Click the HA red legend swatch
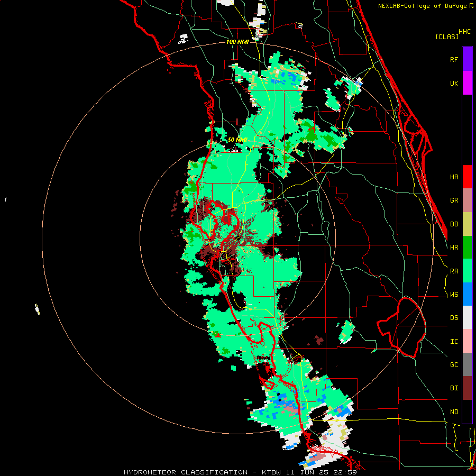 pyautogui.click(x=467, y=177)
